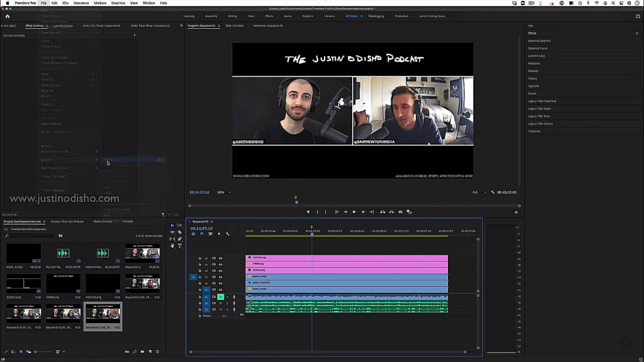Image resolution: width=644 pixels, height=362 pixels.
Task: Toggle visibility of video track V1
Action: pos(221,290)
